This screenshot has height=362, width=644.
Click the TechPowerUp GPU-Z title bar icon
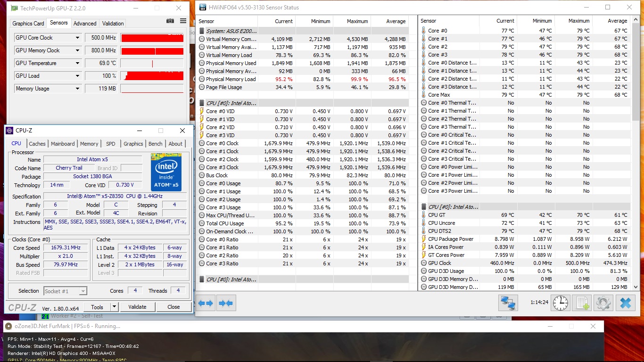pyautogui.click(x=15, y=8)
